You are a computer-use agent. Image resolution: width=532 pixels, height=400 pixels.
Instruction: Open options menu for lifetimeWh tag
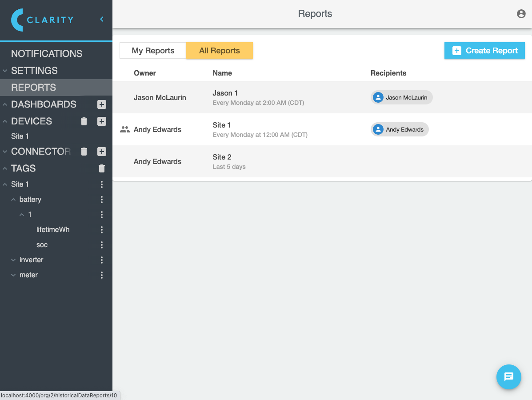102,230
